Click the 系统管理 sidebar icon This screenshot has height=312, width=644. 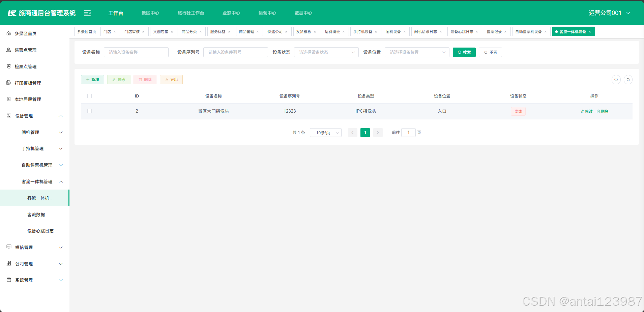click(9, 280)
